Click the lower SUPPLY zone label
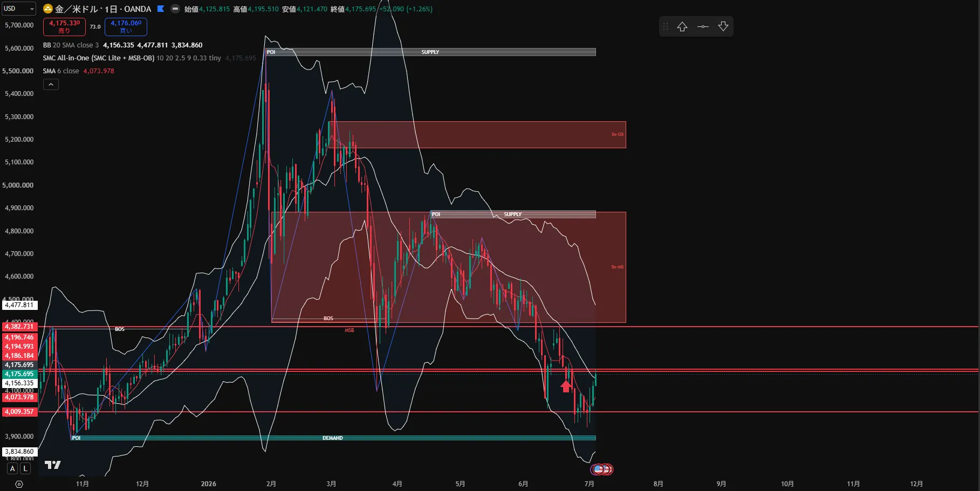 (x=513, y=215)
